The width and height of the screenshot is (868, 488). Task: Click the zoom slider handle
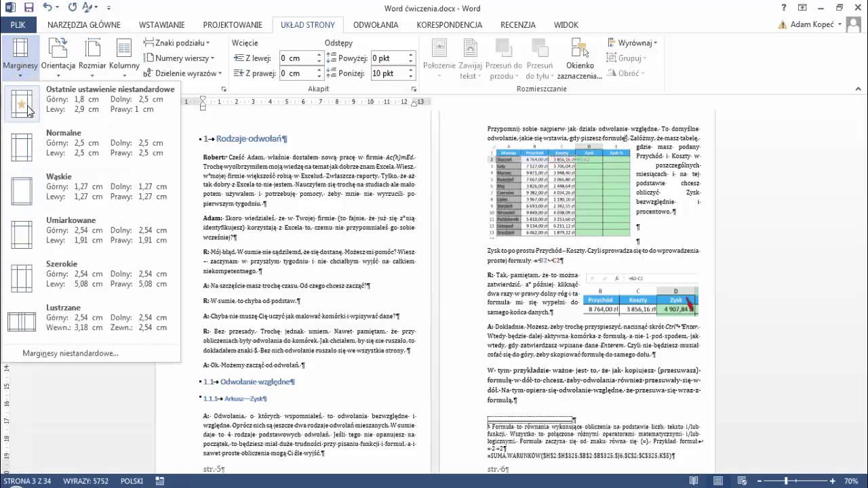point(787,481)
